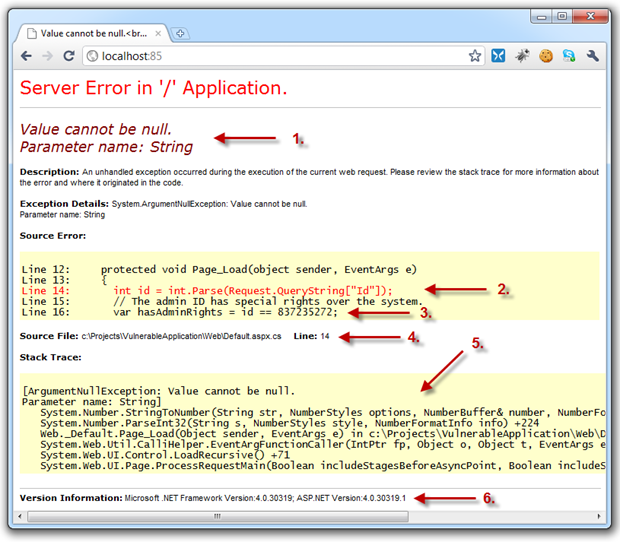Bookmark this page with the star icon
620x542 pixels.
(475, 56)
